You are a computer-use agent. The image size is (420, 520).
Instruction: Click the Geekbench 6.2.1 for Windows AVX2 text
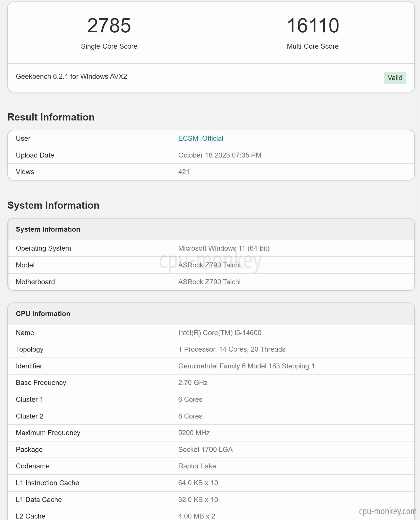click(71, 76)
